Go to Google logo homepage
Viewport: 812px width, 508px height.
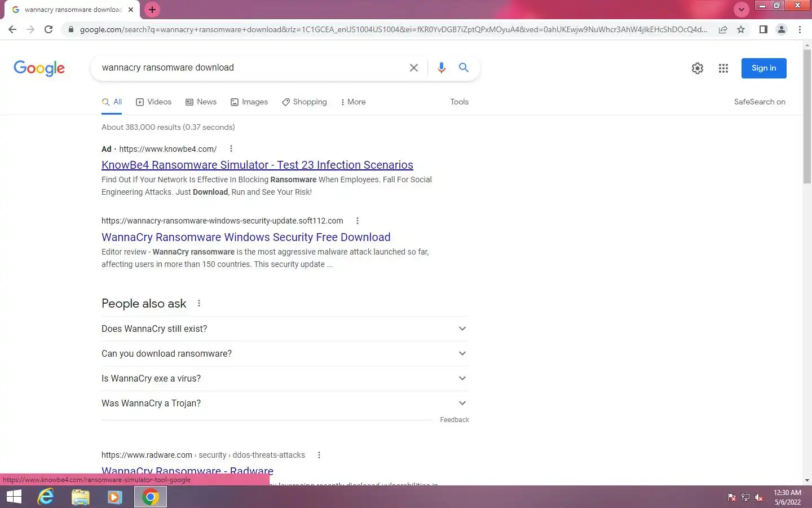pyautogui.click(x=39, y=68)
